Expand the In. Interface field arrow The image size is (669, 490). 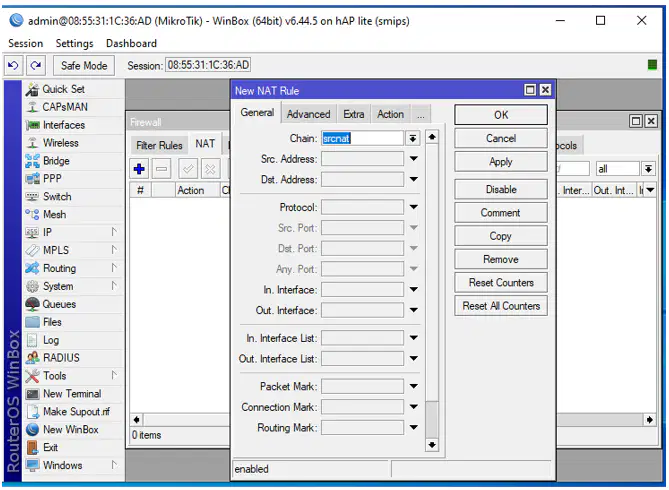413,289
